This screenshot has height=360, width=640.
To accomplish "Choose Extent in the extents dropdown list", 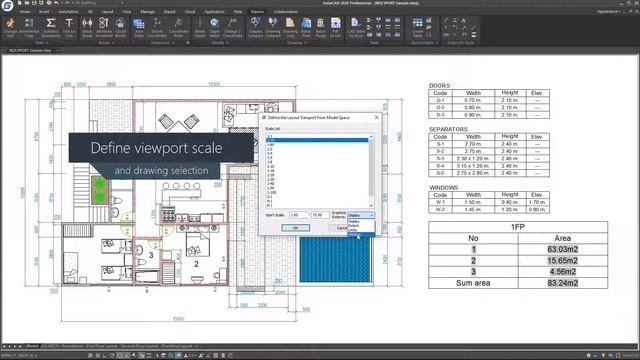I will (361, 226).
